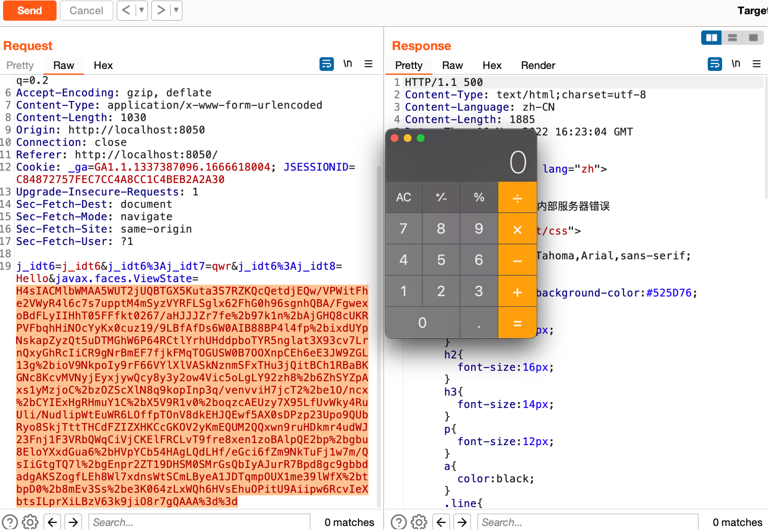769x532 pixels.
Task: Click the JSESSIONID cookie name
Action: (x=316, y=167)
